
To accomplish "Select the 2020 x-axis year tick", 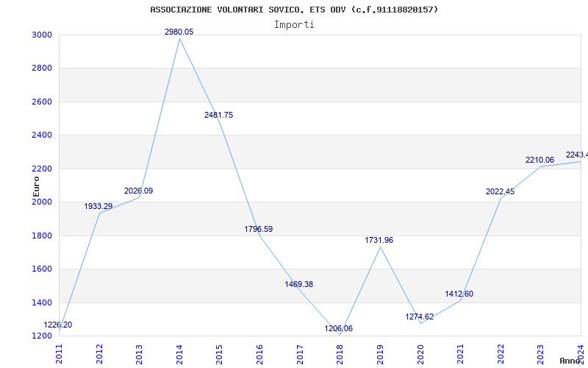I will coord(420,355).
